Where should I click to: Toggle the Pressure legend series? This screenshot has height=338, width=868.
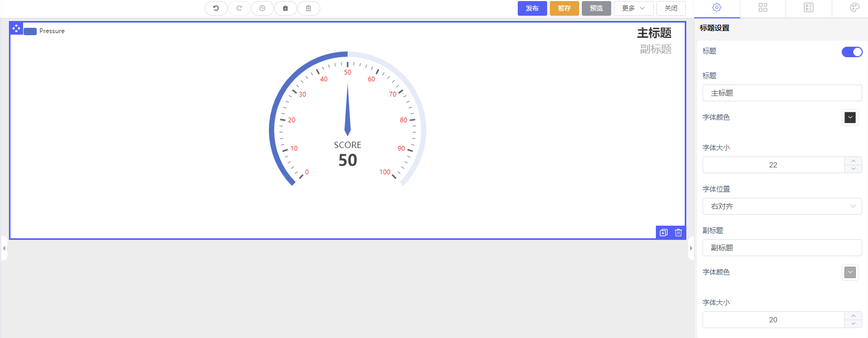30,31
